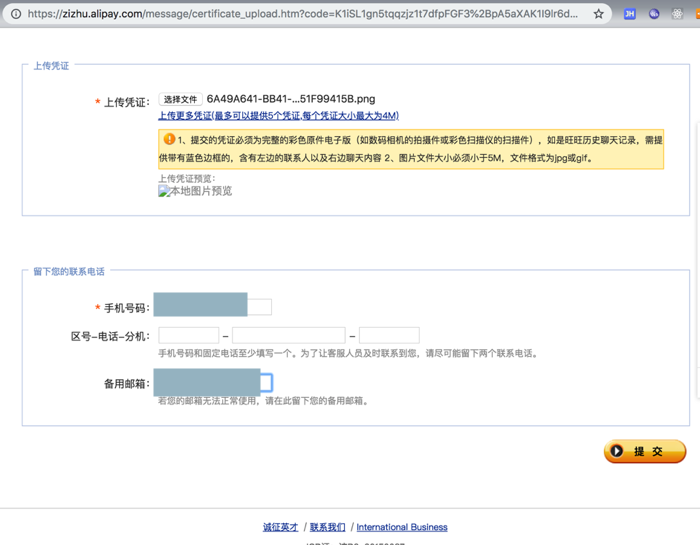Open the React devtools extension icon
Screen dimensions: 700x545
677,14
